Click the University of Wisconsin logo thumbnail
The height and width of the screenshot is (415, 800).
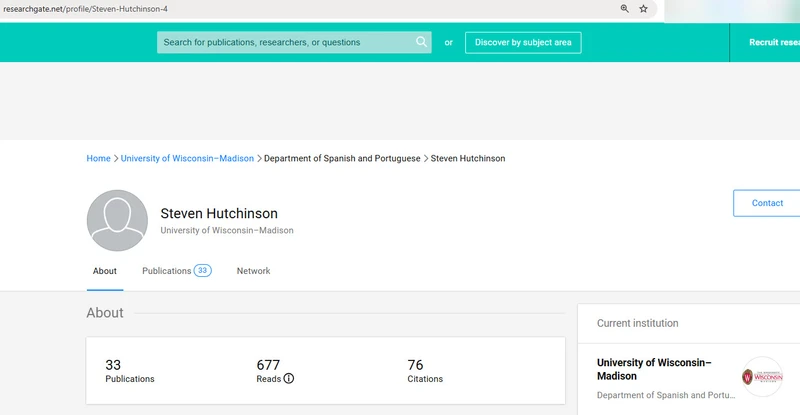pos(762,377)
